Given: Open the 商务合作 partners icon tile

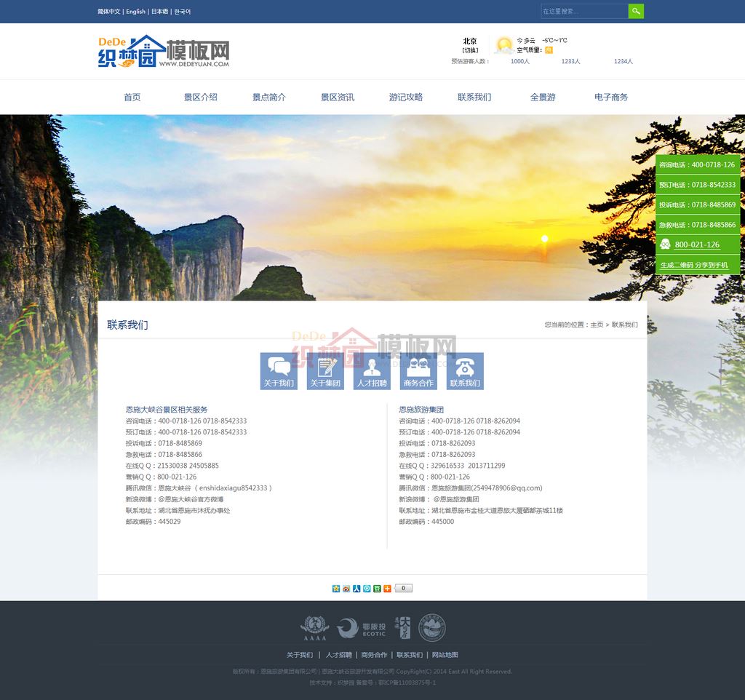Looking at the screenshot, I should (418, 371).
